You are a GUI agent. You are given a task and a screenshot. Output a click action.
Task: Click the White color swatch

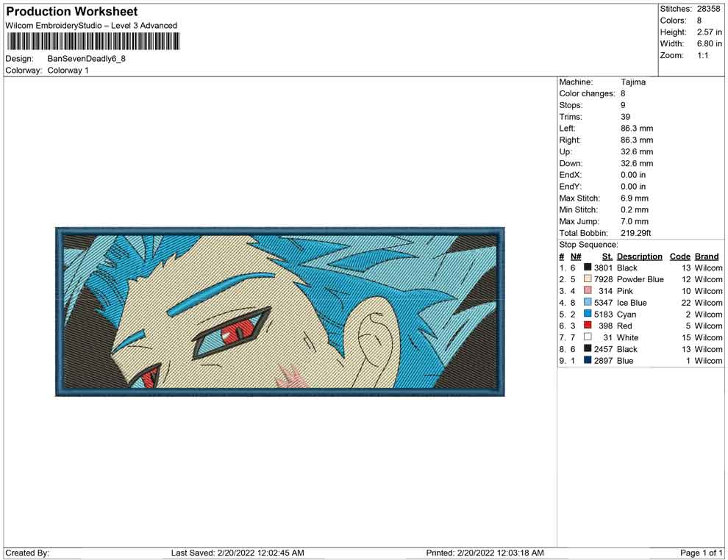tap(588, 337)
